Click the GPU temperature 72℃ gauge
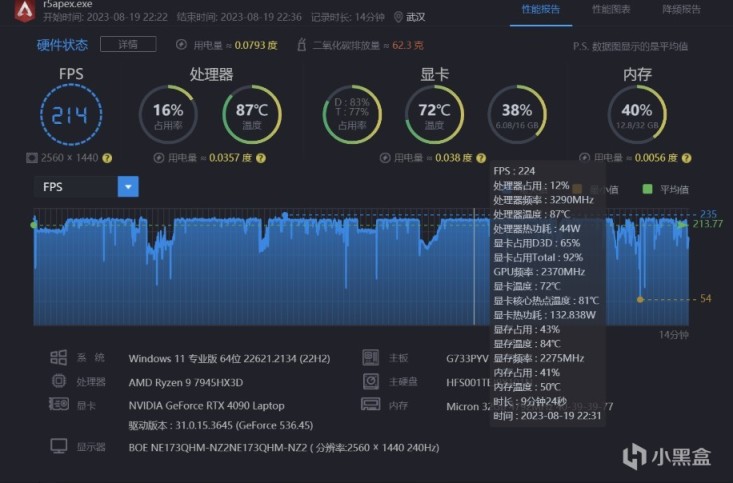 tap(434, 115)
